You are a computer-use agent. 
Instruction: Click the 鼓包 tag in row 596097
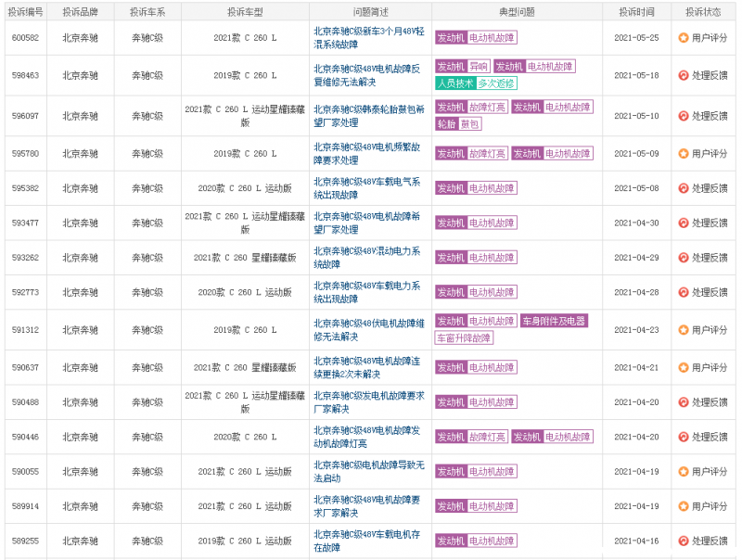471,124
